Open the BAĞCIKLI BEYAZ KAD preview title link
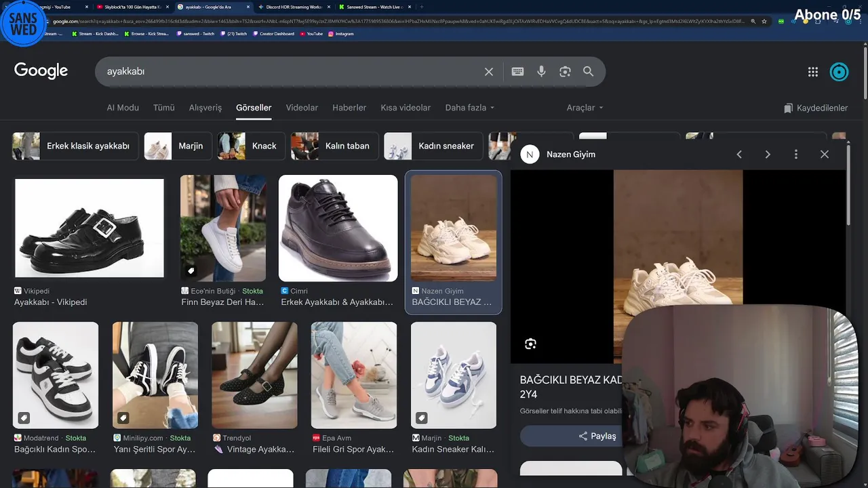 571,387
